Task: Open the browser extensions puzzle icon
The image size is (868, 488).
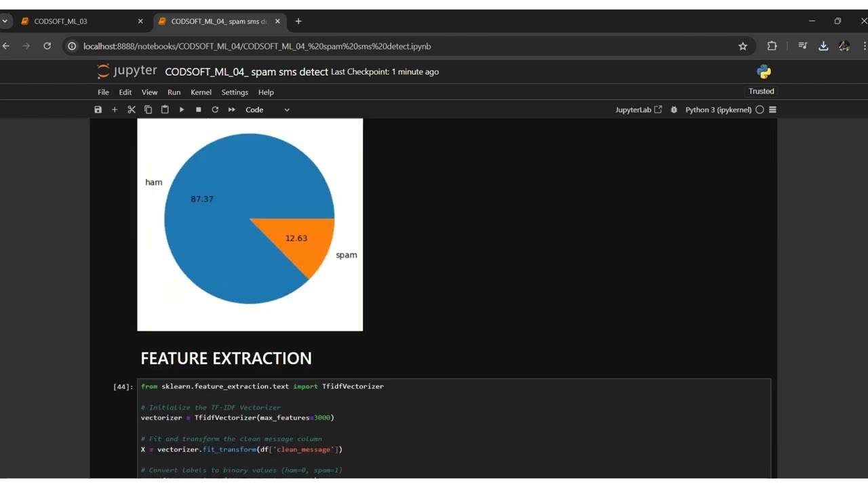Action: point(772,46)
